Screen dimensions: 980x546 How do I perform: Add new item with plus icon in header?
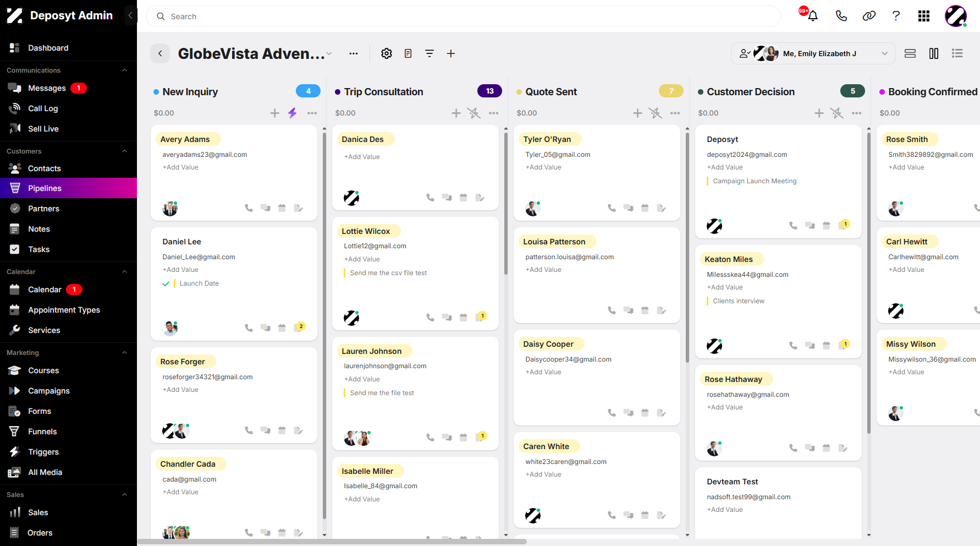[x=451, y=53]
